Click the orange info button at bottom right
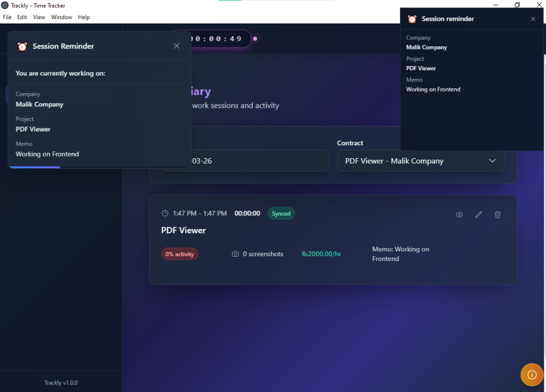The height and width of the screenshot is (392, 546). 532,374
